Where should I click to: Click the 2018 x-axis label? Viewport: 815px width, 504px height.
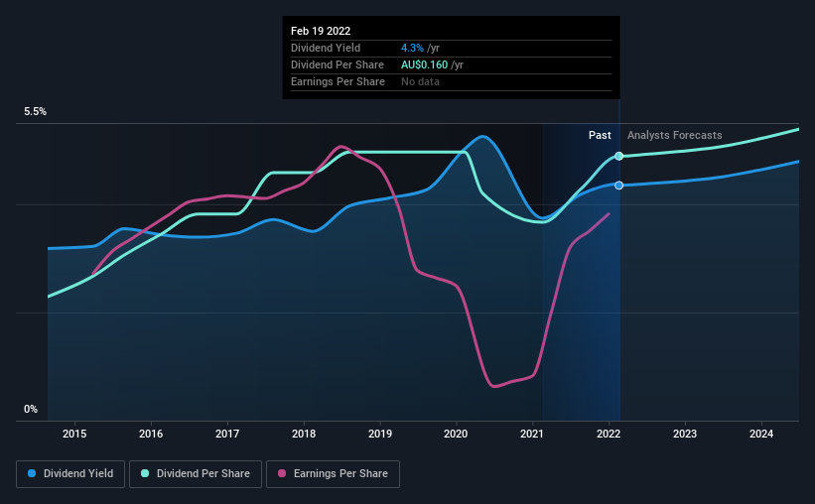point(304,434)
